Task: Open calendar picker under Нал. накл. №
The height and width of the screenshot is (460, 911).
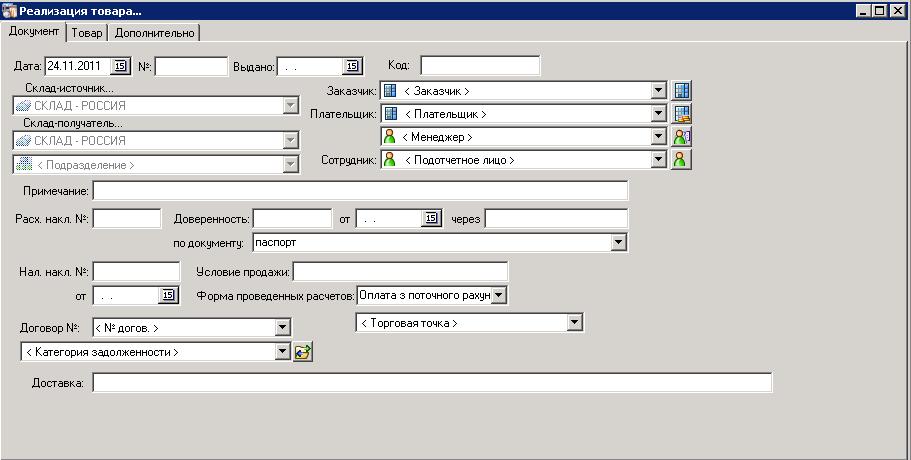Action: (168, 295)
